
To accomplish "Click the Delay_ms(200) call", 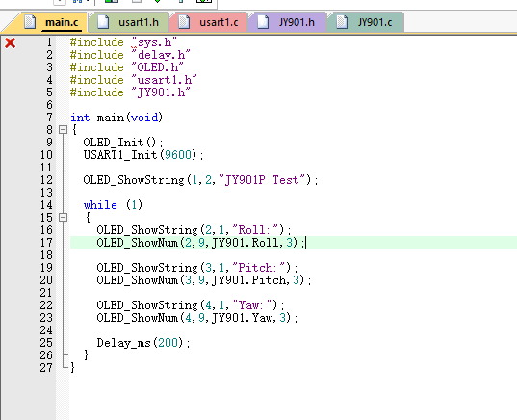I will (x=143, y=343).
